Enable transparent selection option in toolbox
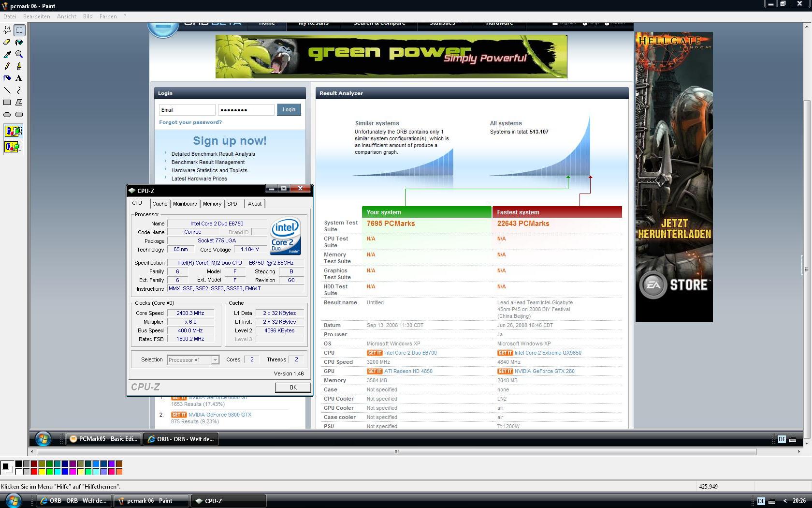This screenshot has height=508, width=812. click(13, 147)
